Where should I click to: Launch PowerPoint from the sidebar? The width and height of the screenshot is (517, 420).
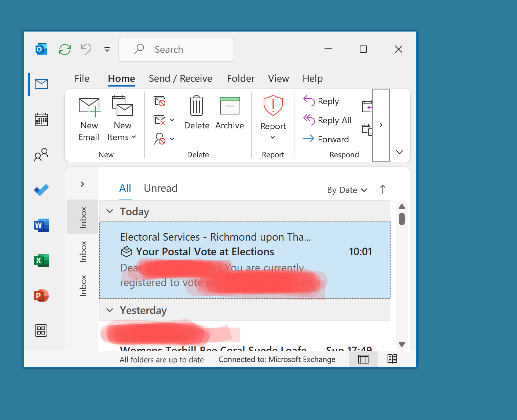[41, 295]
